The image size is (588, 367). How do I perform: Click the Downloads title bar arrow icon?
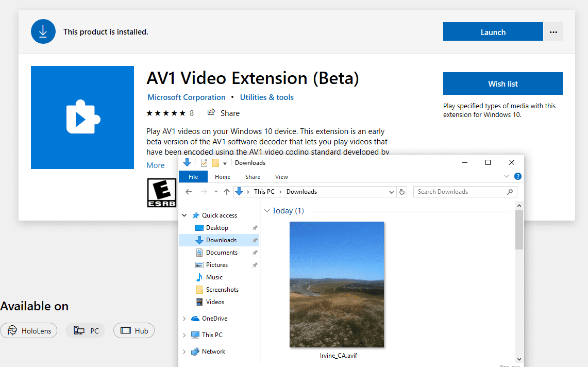click(x=187, y=162)
